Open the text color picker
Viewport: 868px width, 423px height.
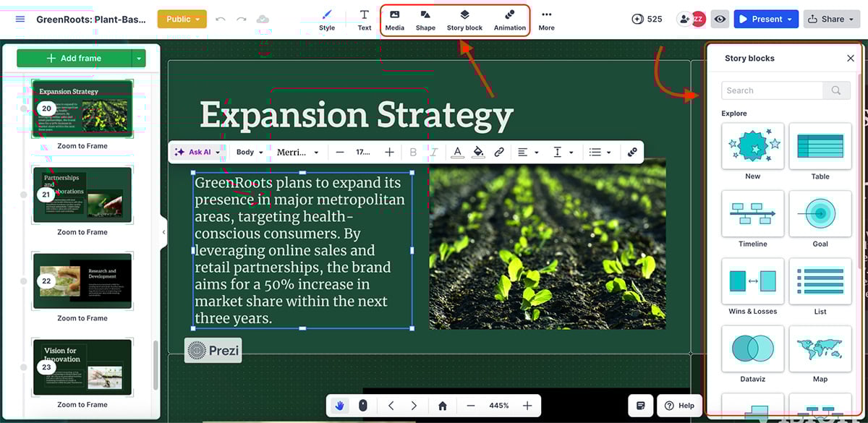point(457,152)
